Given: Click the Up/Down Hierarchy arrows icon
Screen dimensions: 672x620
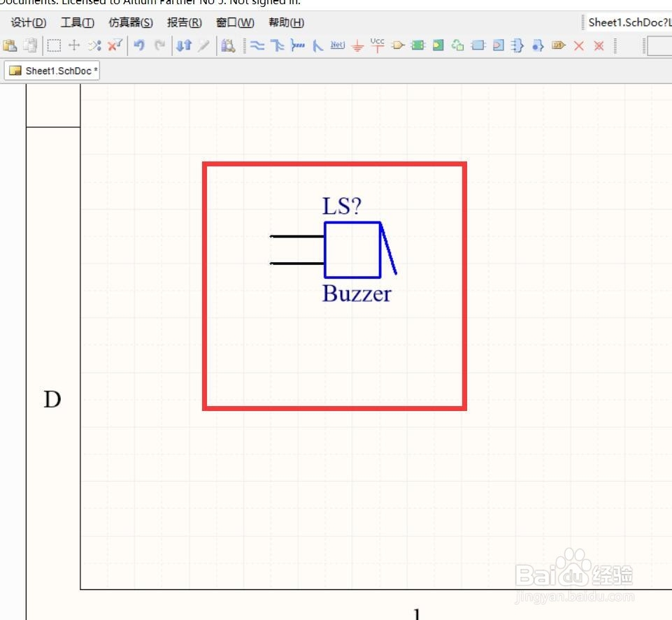Looking at the screenshot, I should point(184,45).
